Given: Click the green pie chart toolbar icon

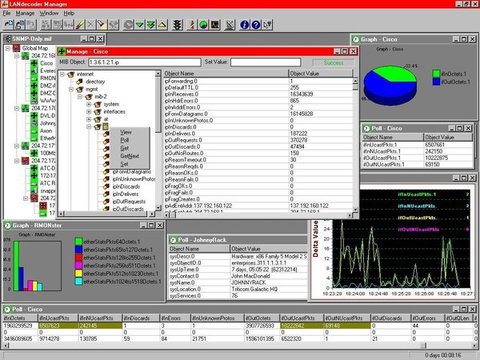Looking at the screenshot, I should click(x=203, y=25).
